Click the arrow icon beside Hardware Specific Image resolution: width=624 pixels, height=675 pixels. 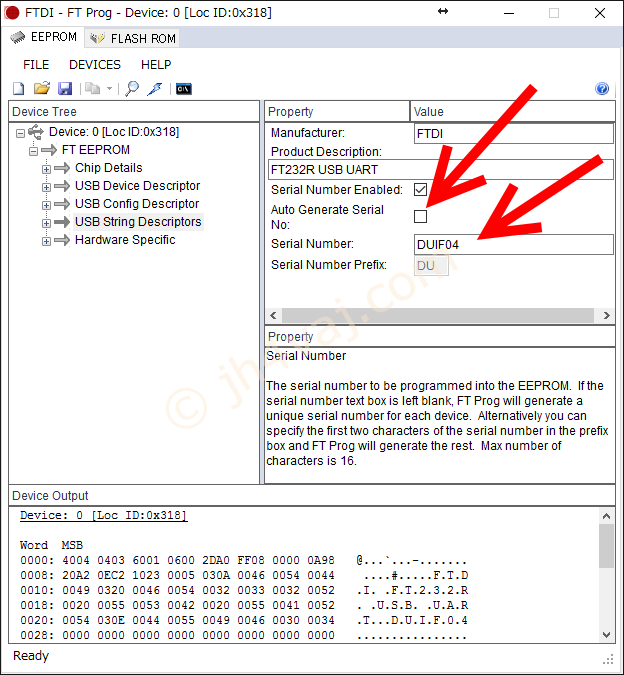point(62,240)
